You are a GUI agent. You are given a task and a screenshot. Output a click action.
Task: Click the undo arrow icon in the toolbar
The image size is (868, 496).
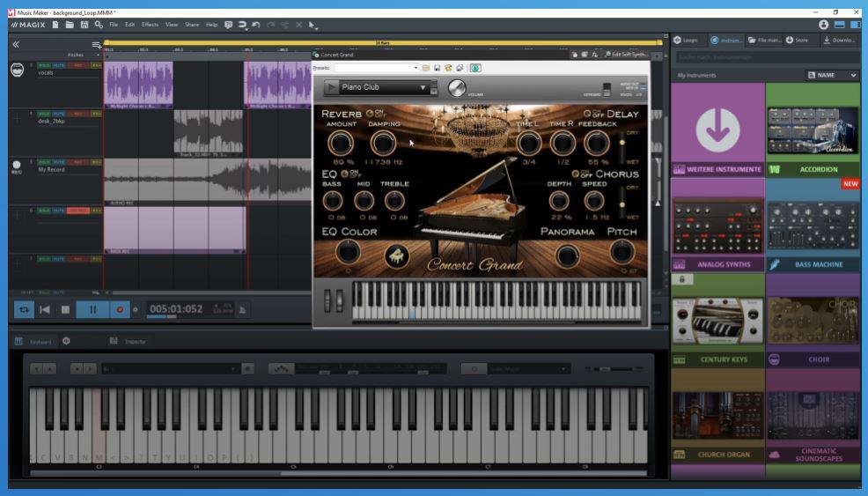(256, 25)
